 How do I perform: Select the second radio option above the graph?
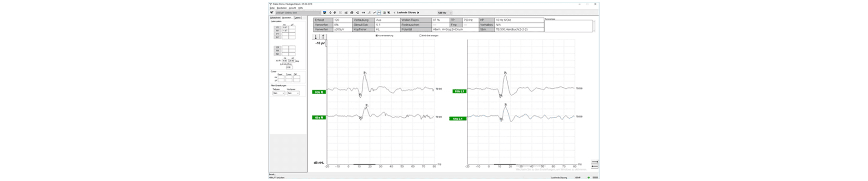pyautogui.click(x=420, y=35)
